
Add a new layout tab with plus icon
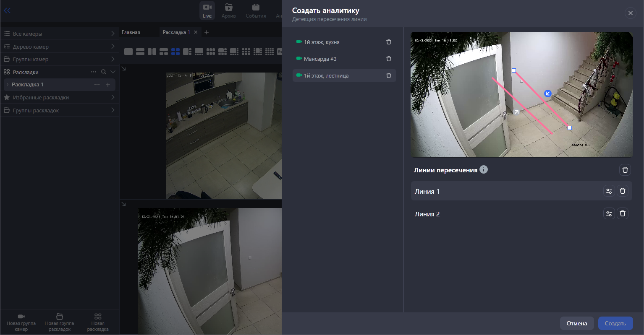tap(207, 32)
